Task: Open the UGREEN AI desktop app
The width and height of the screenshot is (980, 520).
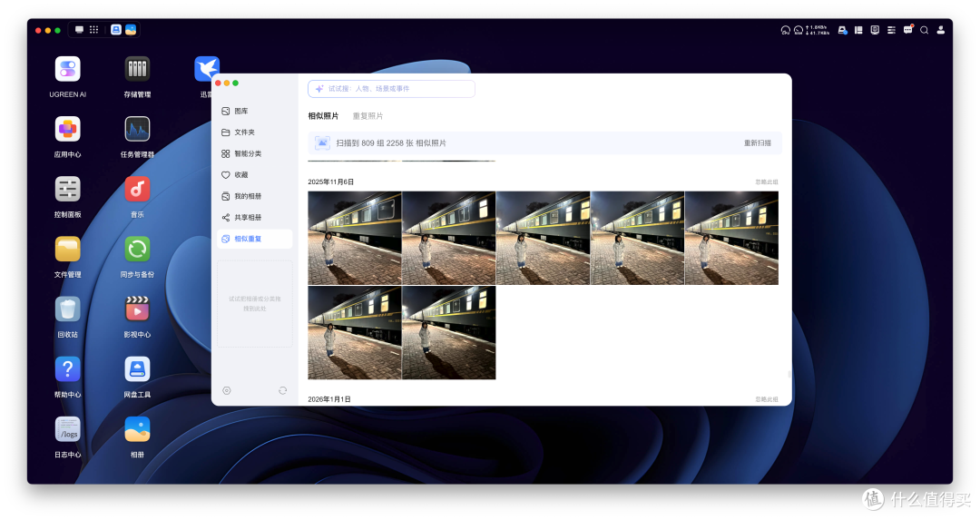Action: [67, 69]
